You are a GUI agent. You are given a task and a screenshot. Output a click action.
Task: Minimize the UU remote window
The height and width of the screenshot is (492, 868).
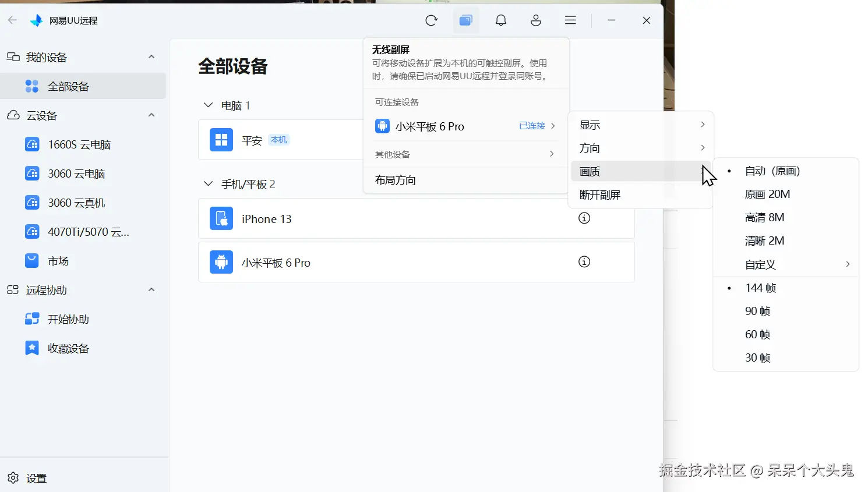point(612,20)
